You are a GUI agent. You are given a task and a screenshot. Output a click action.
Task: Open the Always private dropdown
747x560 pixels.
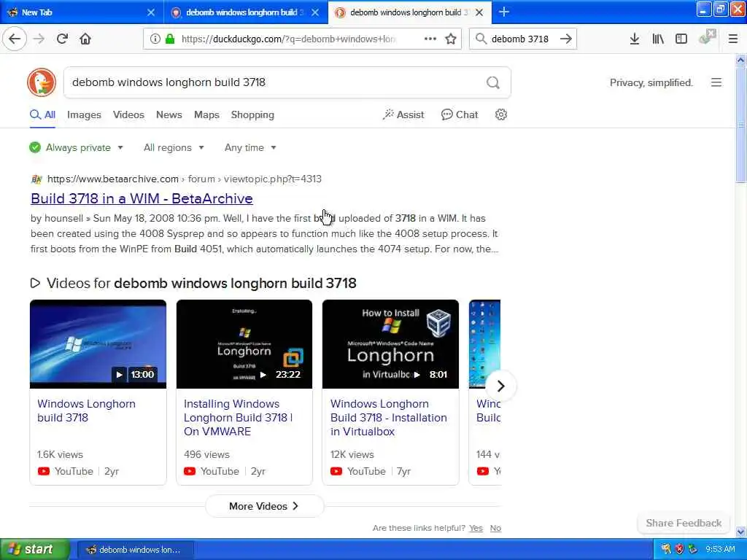[x=76, y=147]
